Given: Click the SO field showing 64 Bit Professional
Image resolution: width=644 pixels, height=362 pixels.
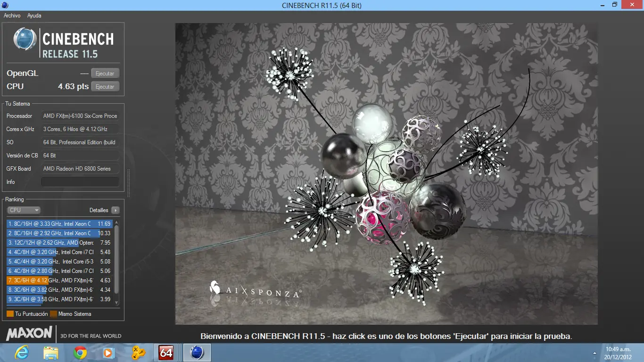Looking at the screenshot, I should pyautogui.click(x=80, y=142).
